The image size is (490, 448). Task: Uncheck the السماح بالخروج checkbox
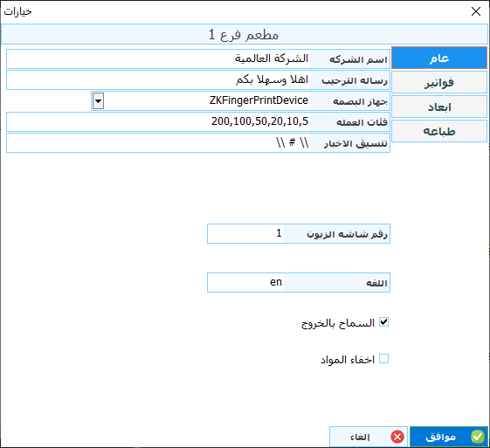point(383,322)
